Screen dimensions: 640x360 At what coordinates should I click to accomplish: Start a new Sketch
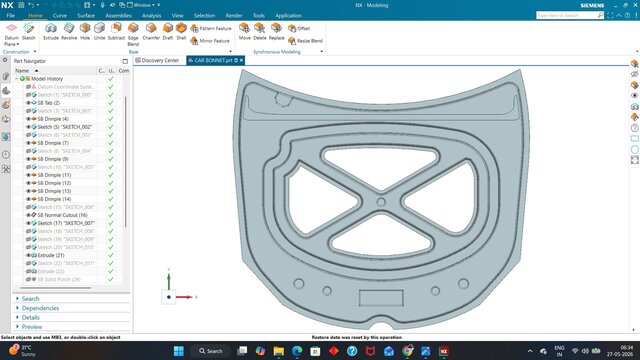coord(29,31)
